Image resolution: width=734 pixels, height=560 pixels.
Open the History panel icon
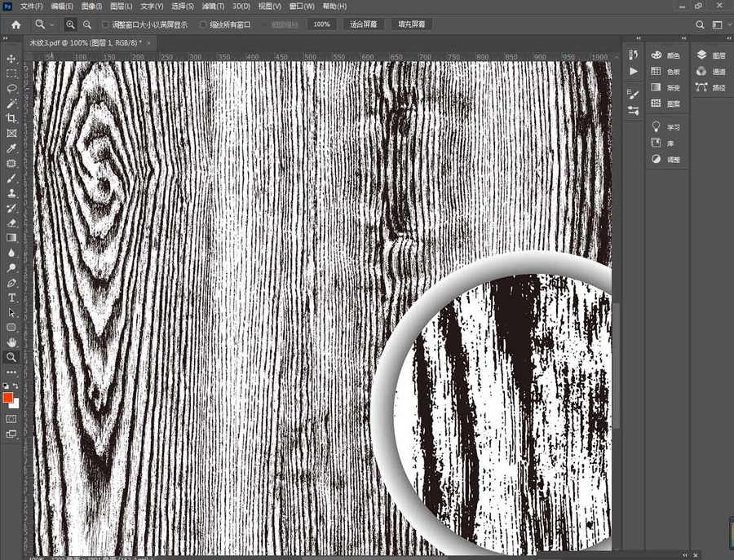634,55
